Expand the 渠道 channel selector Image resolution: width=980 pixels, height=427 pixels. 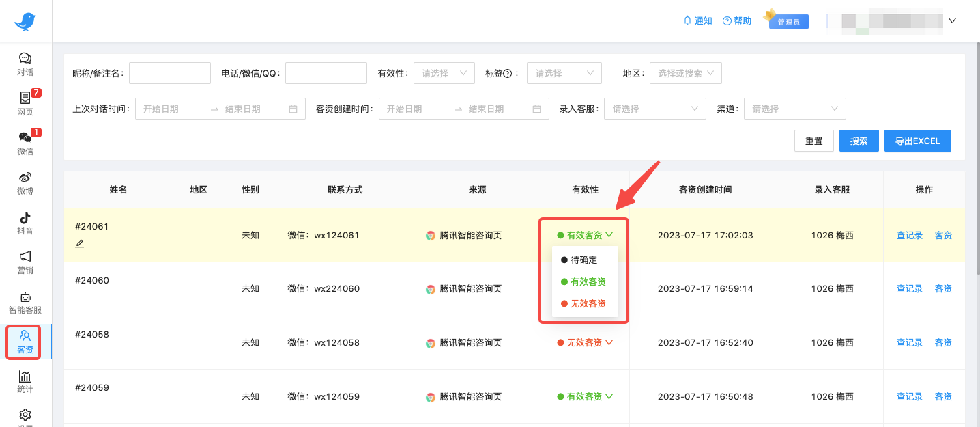pos(794,108)
